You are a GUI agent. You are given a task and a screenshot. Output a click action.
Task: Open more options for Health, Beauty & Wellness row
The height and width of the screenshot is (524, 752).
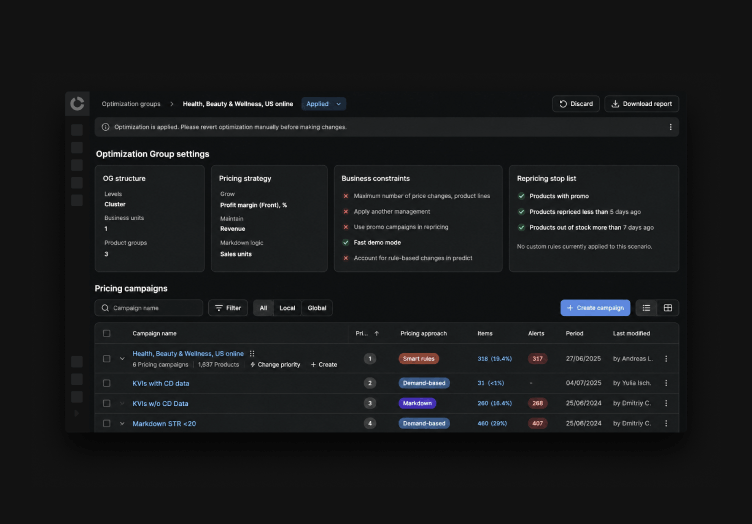click(x=666, y=359)
